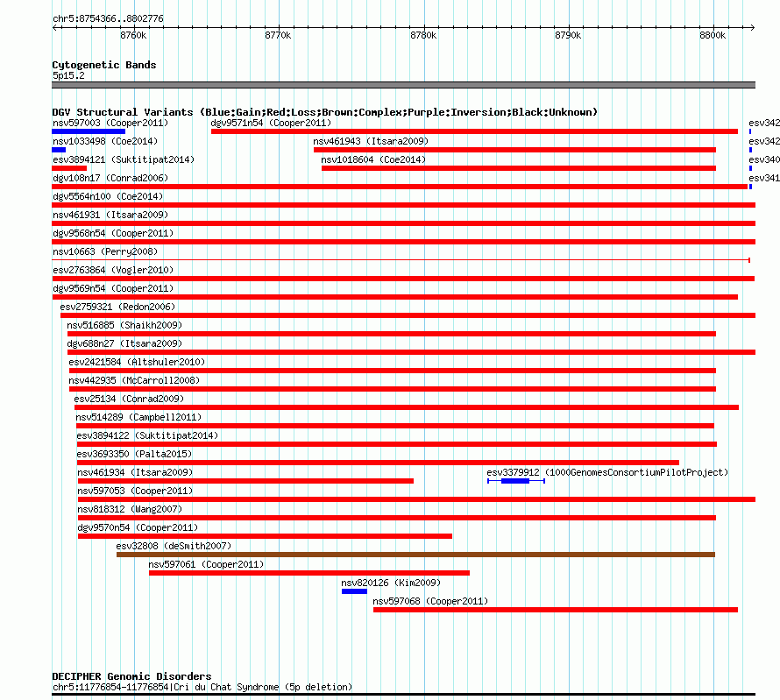Screen dimensions: 780x700
Task: Select the blue nsv820126 gain bar
Action: [x=354, y=591]
